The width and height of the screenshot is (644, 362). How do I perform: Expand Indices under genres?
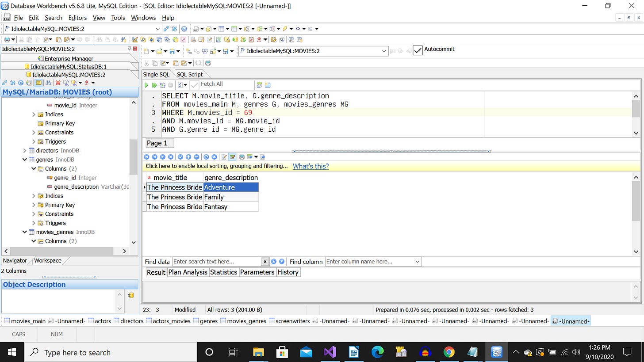(34, 196)
